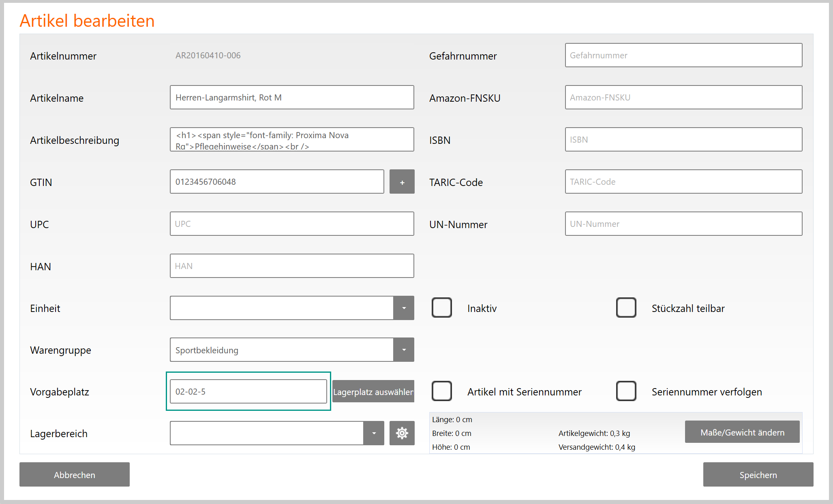Toggle Stückzahl teilbar checkbox

tap(626, 308)
